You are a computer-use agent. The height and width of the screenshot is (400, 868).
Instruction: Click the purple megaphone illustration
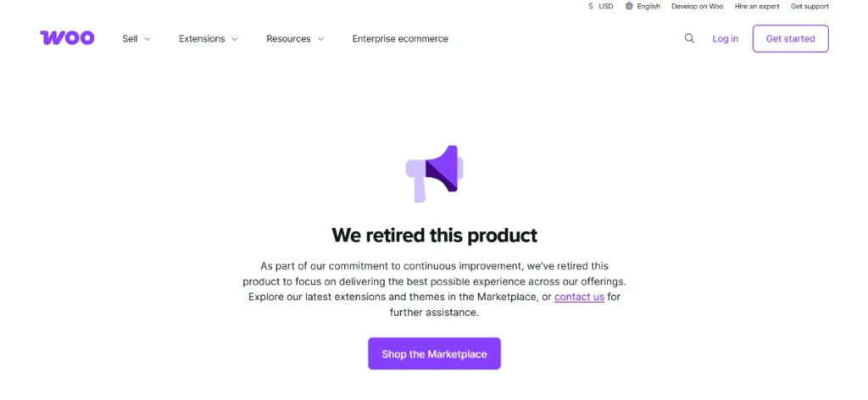click(435, 173)
